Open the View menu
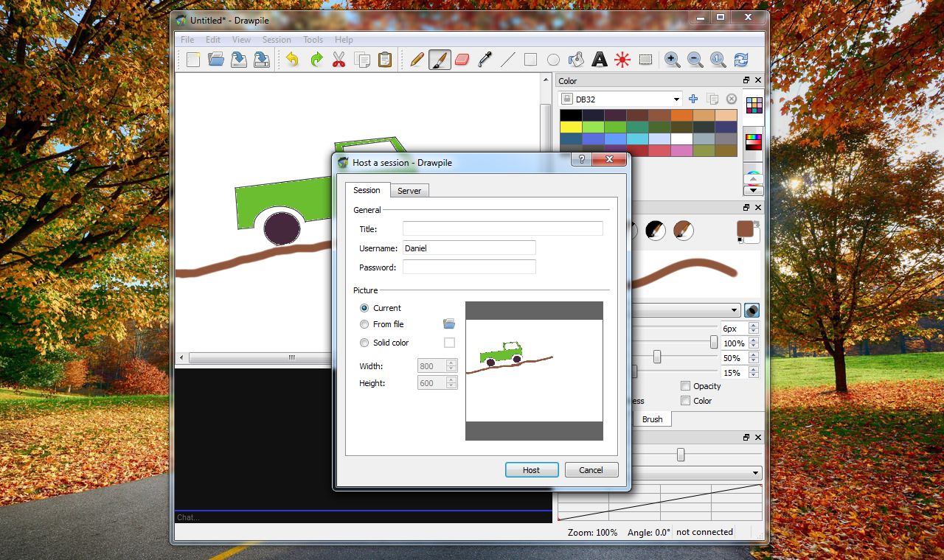Image resolution: width=944 pixels, height=560 pixels. (241, 40)
